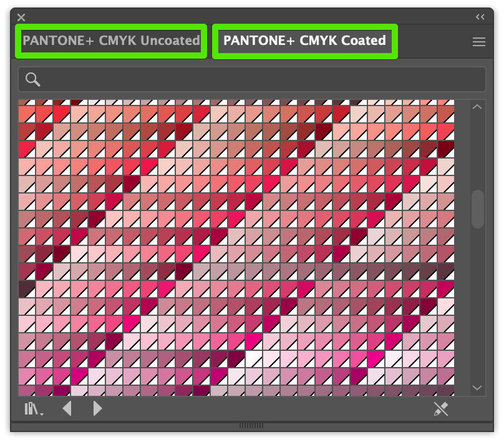
Task: Click the scrollbar up arrow
Action: (x=477, y=107)
